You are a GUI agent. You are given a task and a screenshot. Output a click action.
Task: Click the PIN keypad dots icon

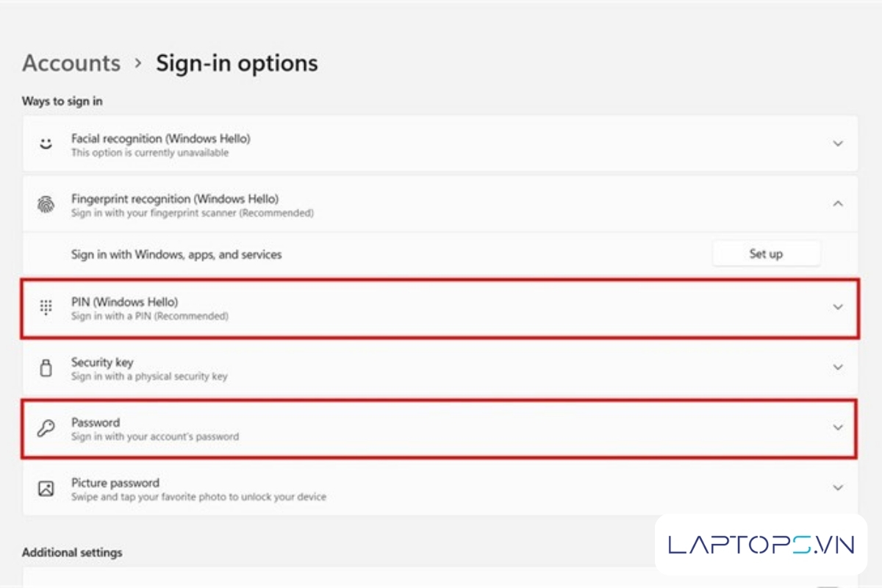tap(46, 308)
